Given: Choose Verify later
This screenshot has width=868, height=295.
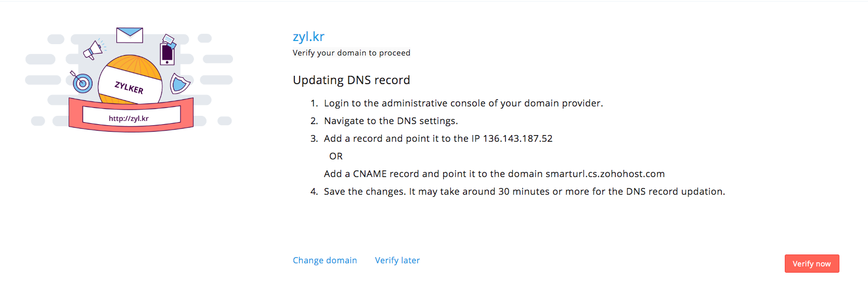Looking at the screenshot, I should click(x=397, y=260).
